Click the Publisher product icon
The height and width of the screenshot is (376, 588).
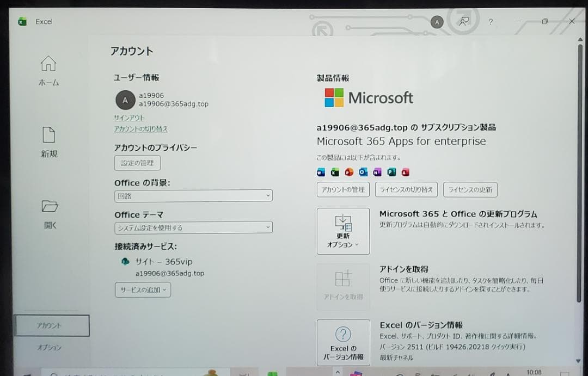click(x=391, y=172)
